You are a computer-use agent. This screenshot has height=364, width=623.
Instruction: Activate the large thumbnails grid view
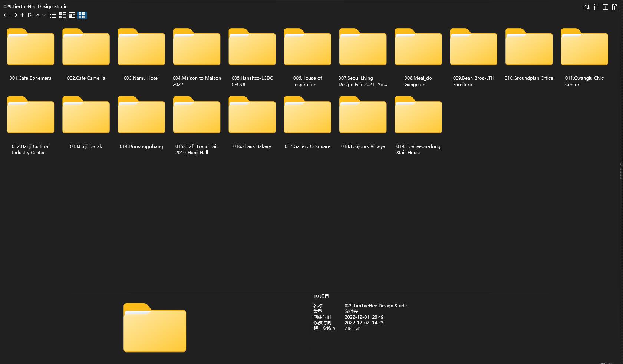click(x=82, y=15)
